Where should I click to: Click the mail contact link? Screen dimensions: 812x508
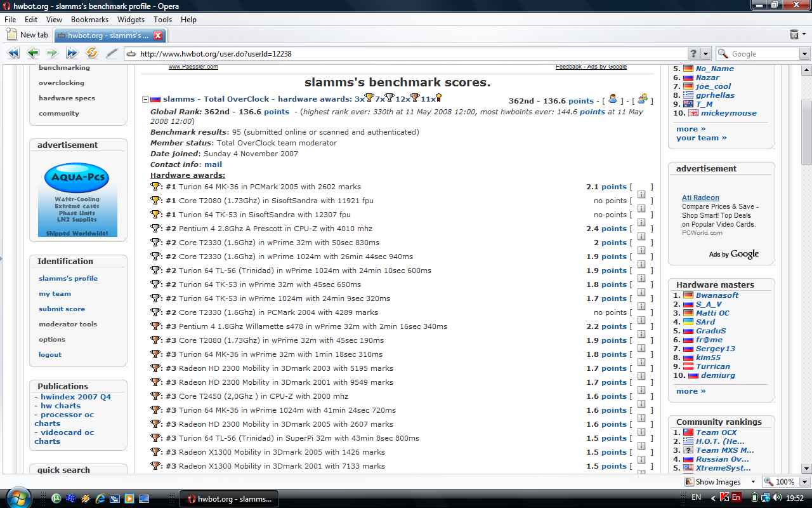tap(213, 164)
